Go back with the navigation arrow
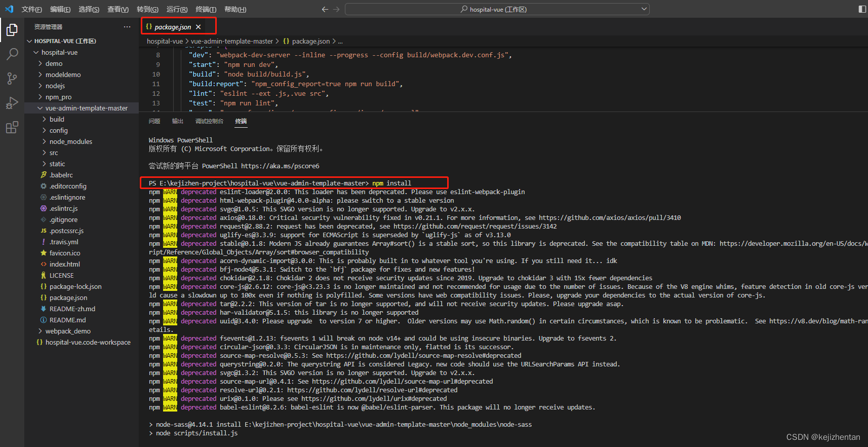This screenshot has width=868, height=447. (x=325, y=9)
